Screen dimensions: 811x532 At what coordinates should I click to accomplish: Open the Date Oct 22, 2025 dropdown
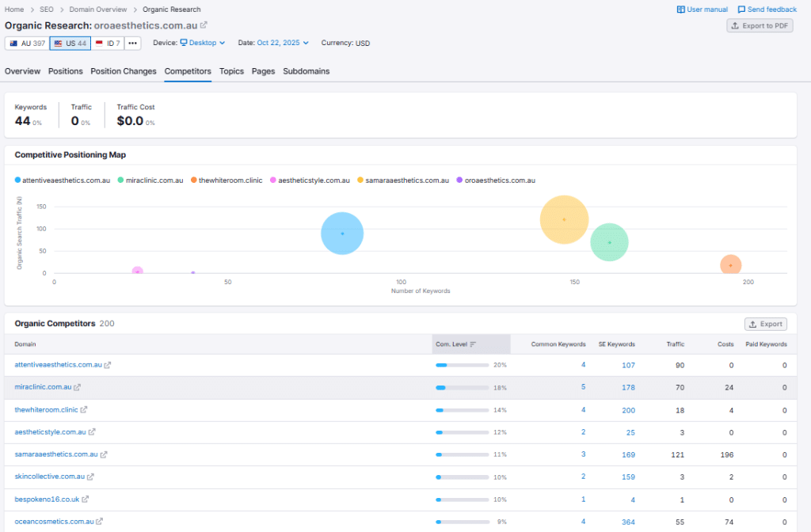tap(282, 43)
